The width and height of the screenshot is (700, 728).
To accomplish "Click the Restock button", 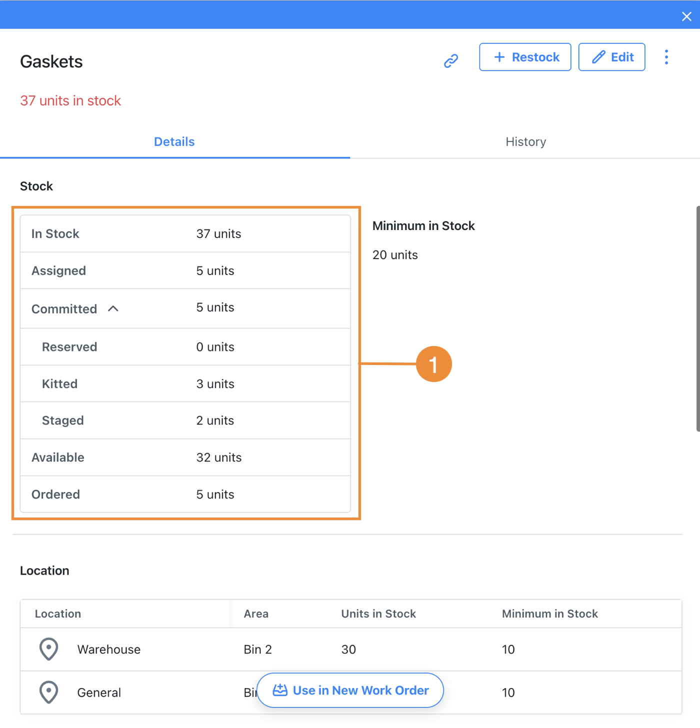I will tap(525, 57).
